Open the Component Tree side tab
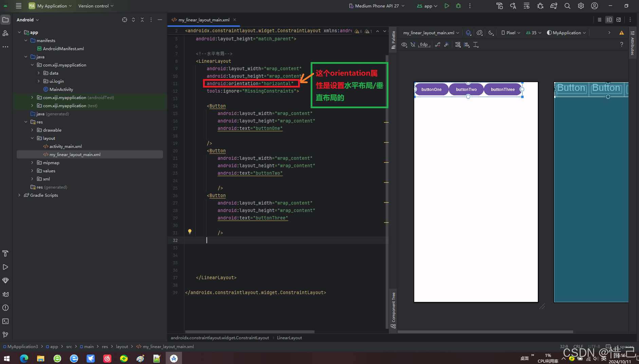The width and height of the screenshot is (639, 364). pos(394,310)
